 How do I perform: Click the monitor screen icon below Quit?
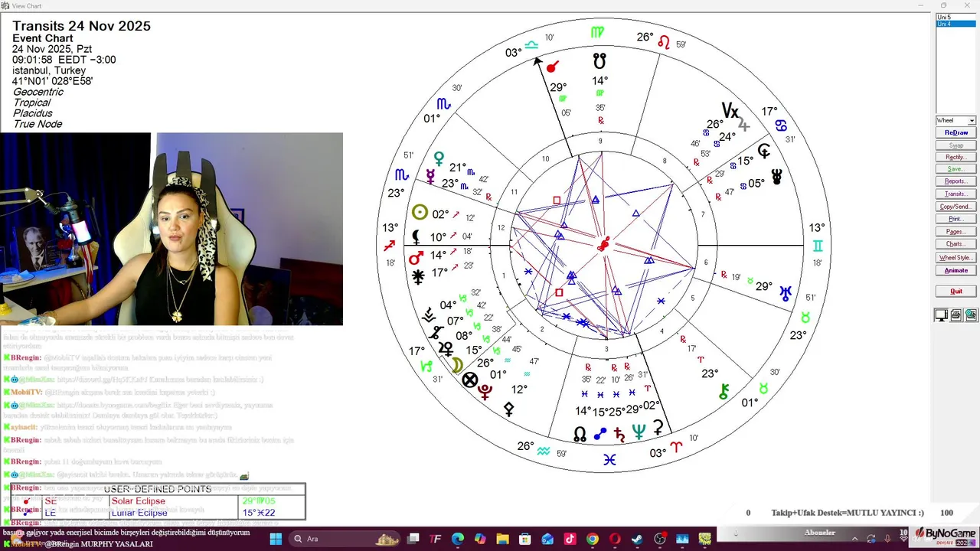click(942, 315)
